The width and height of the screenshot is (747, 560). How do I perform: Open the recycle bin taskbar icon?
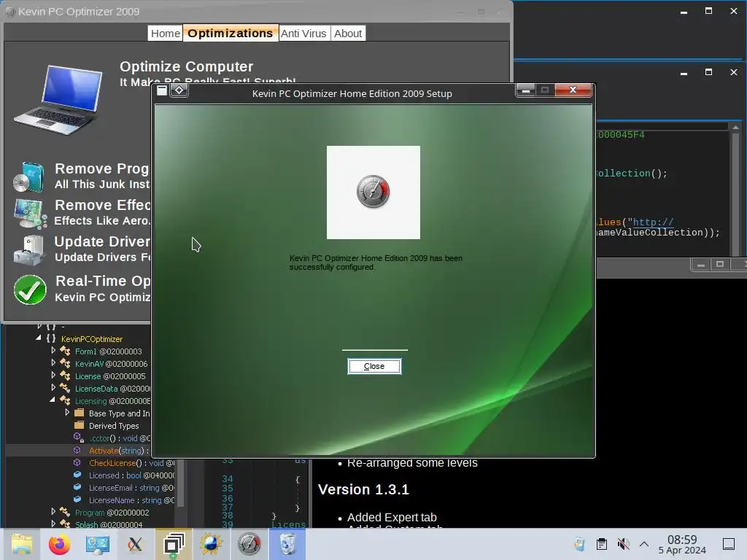pos(287,544)
